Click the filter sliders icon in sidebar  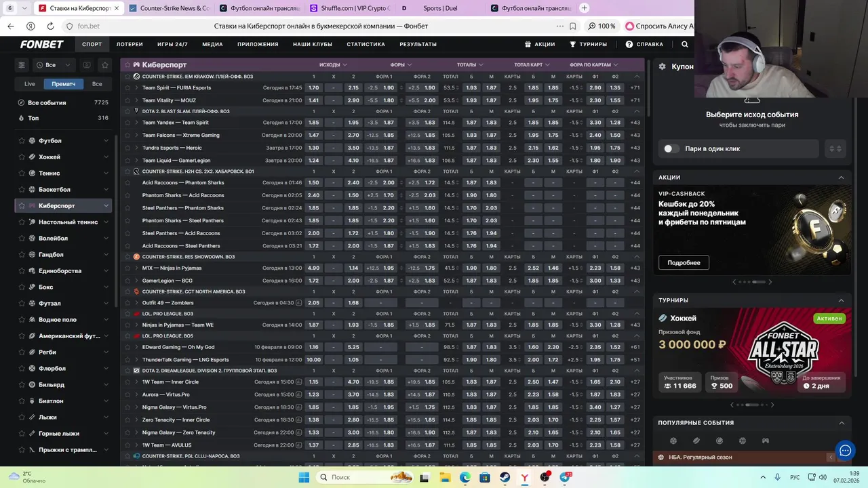click(22, 65)
